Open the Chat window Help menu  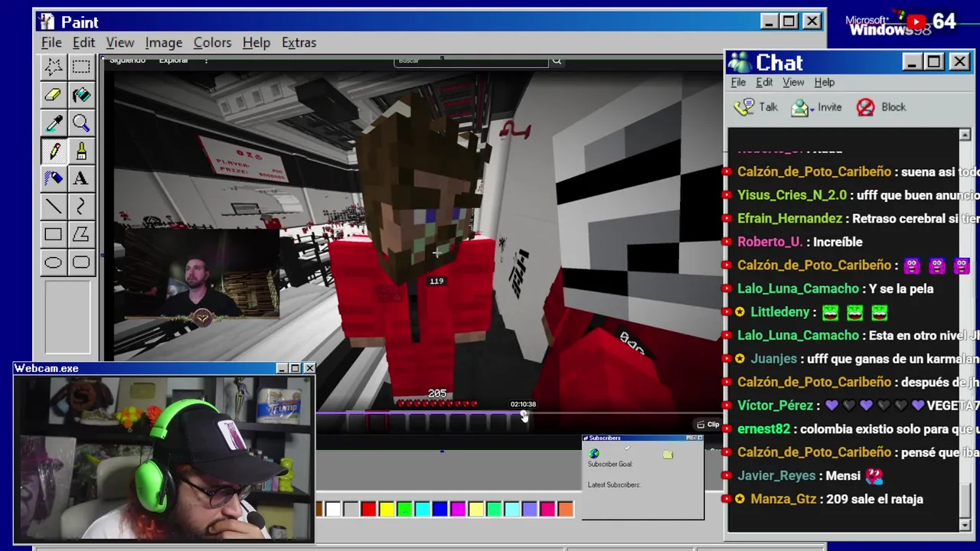point(825,82)
